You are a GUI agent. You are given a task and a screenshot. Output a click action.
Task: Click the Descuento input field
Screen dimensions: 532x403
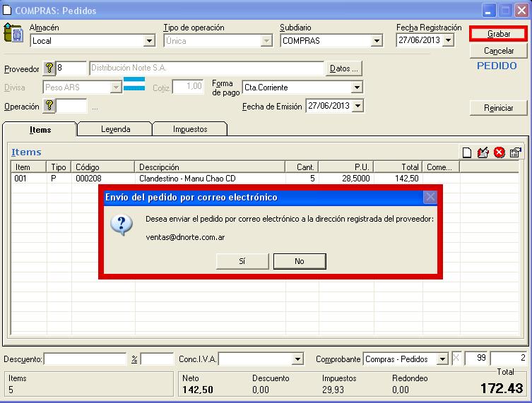click(x=85, y=359)
